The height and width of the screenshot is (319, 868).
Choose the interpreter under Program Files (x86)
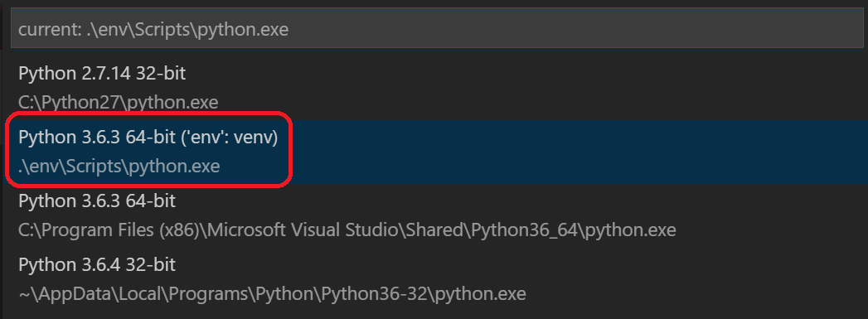point(434,215)
